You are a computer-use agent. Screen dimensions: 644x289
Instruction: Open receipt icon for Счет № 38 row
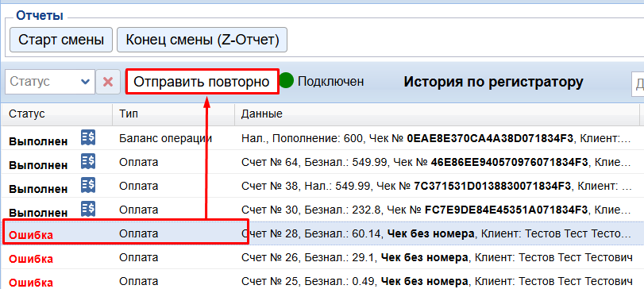point(88,184)
